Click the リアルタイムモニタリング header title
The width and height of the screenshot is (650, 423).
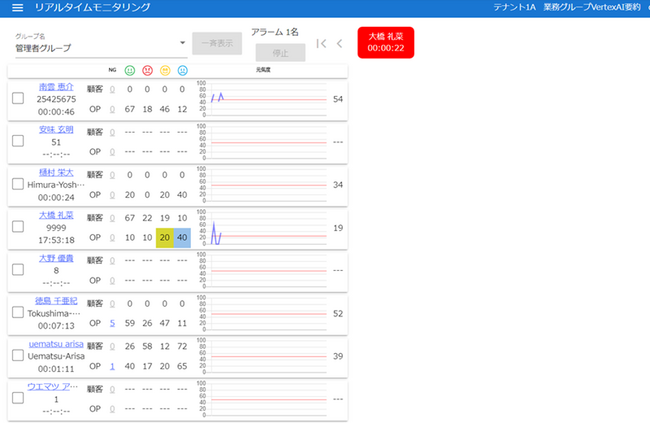tap(92, 7)
